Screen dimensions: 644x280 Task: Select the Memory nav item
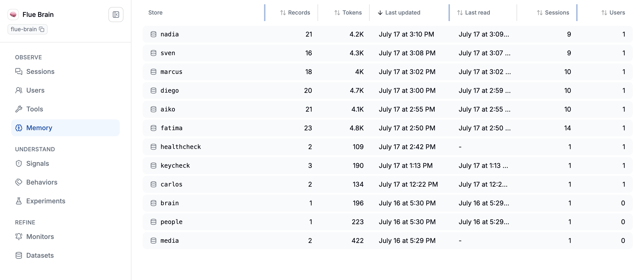(x=65, y=128)
